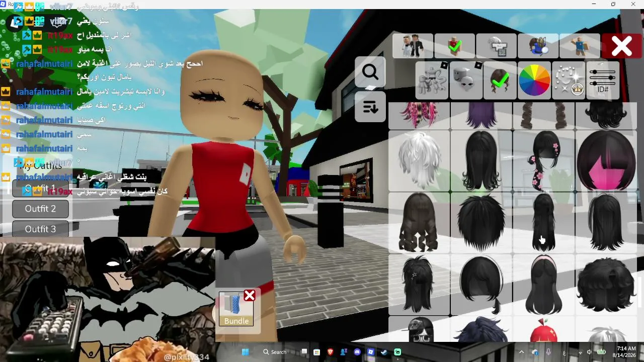The height and width of the screenshot is (362, 644).
Task: Open the search hair catalog button
Action: point(370,72)
